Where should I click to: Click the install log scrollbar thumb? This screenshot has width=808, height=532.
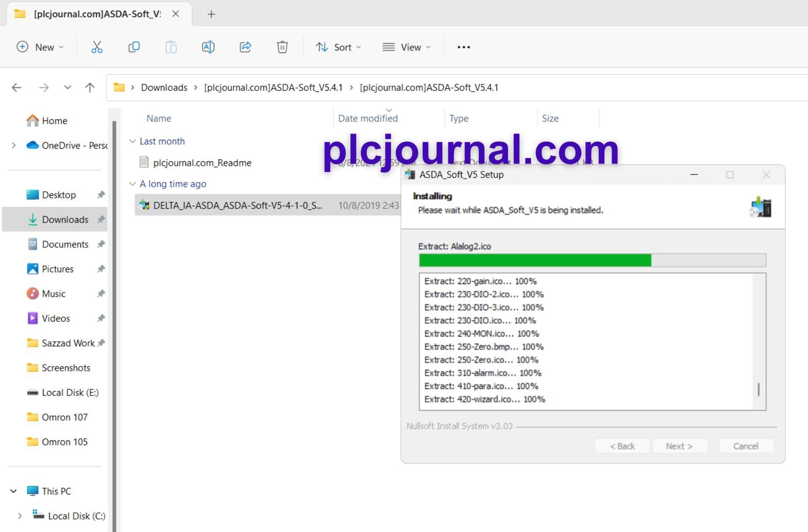[759, 389]
